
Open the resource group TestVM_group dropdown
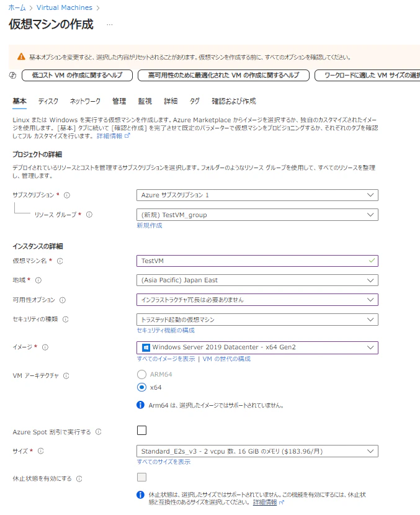pos(257,215)
